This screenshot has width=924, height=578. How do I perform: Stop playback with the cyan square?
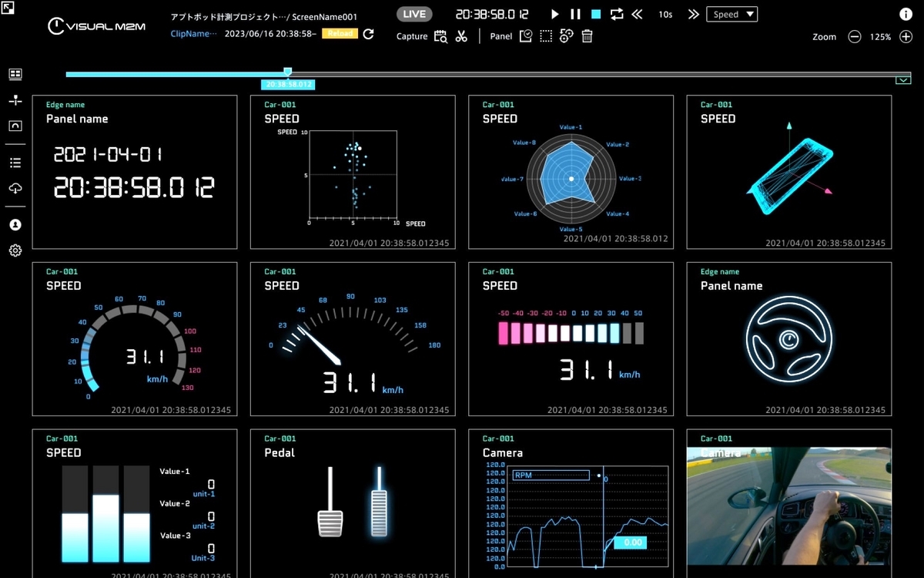pos(596,15)
